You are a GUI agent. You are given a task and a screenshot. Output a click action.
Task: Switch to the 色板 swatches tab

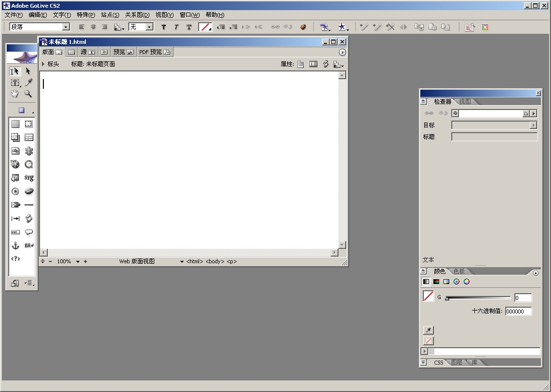pyautogui.click(x=458, y=271)
